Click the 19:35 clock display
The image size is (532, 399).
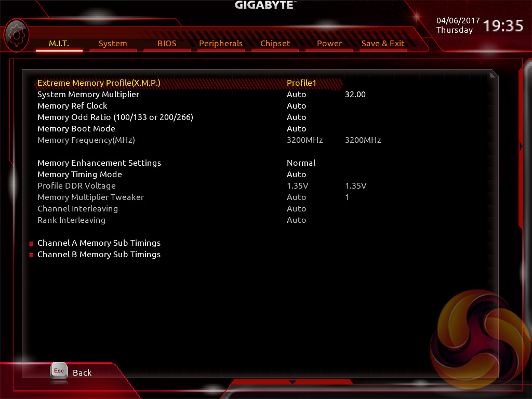[x=503, y=26]
